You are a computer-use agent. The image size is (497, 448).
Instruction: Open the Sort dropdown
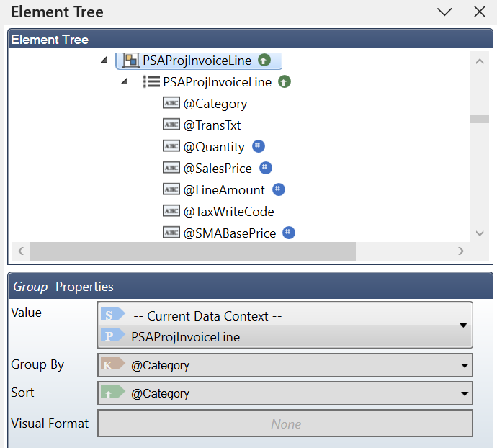[463, 394]
